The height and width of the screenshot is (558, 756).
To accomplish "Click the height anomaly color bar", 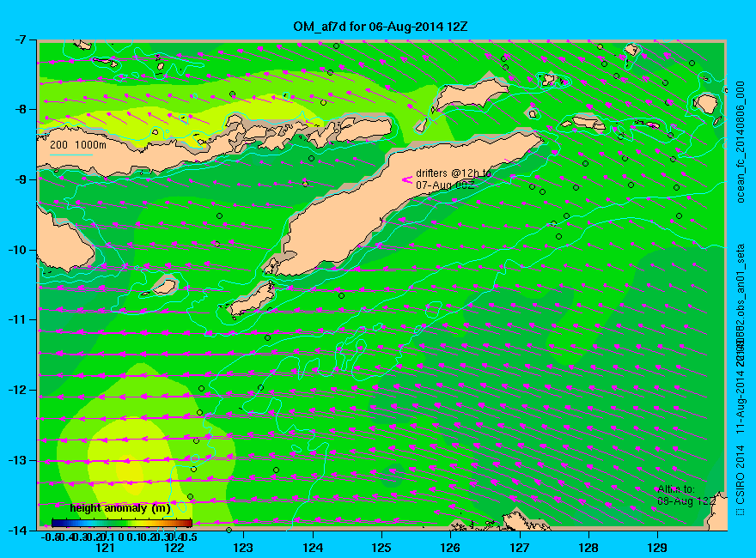I will coord(122,523).
